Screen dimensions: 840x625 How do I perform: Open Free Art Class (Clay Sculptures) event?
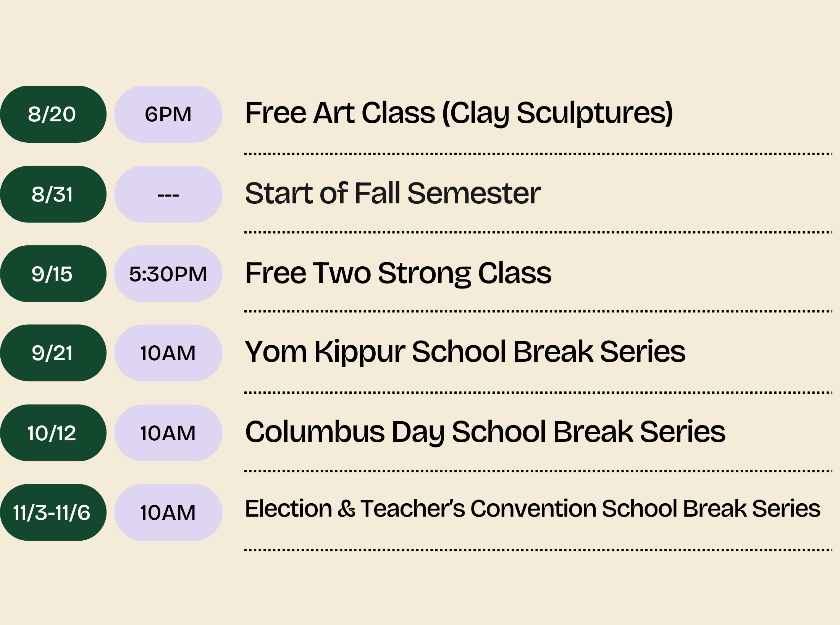tap(459, 113)
